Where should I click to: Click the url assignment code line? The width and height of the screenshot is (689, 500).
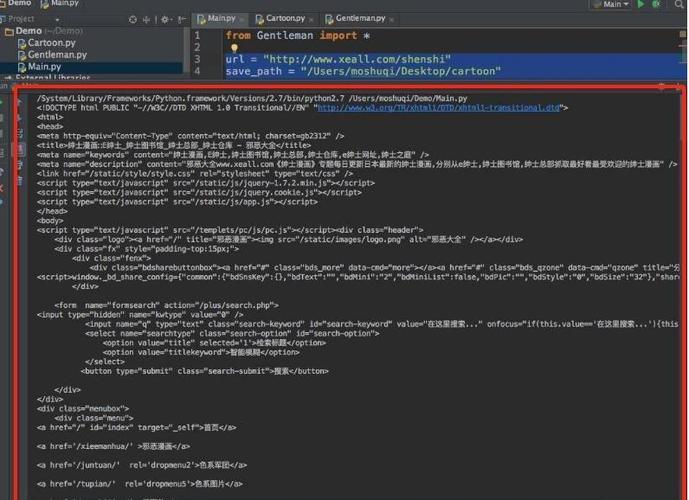(x=338, y=59)
